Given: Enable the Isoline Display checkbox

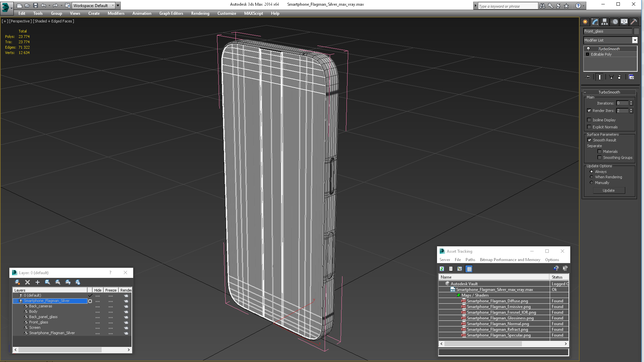Looking at the screenshot, I should click(x=589, y=120).
